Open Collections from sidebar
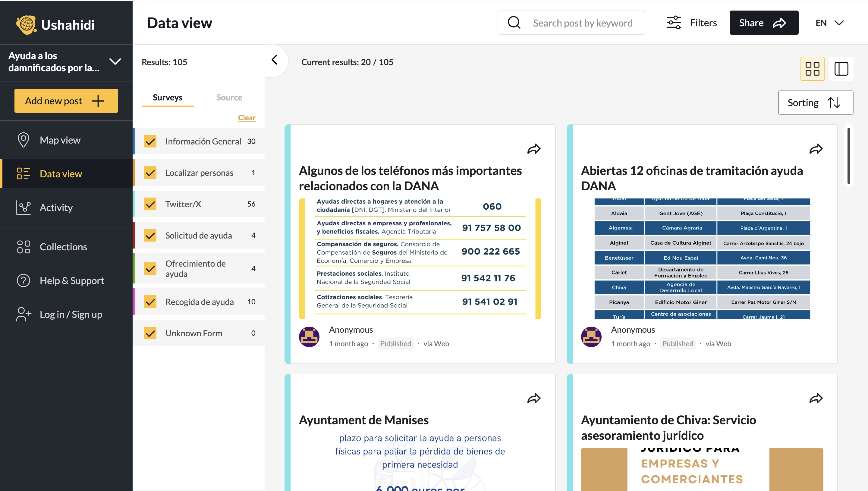The image size is (868, 491). (x=66, y=247)
